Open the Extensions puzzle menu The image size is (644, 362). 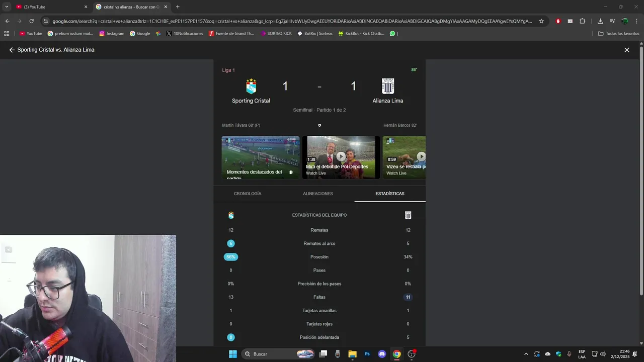583,21
